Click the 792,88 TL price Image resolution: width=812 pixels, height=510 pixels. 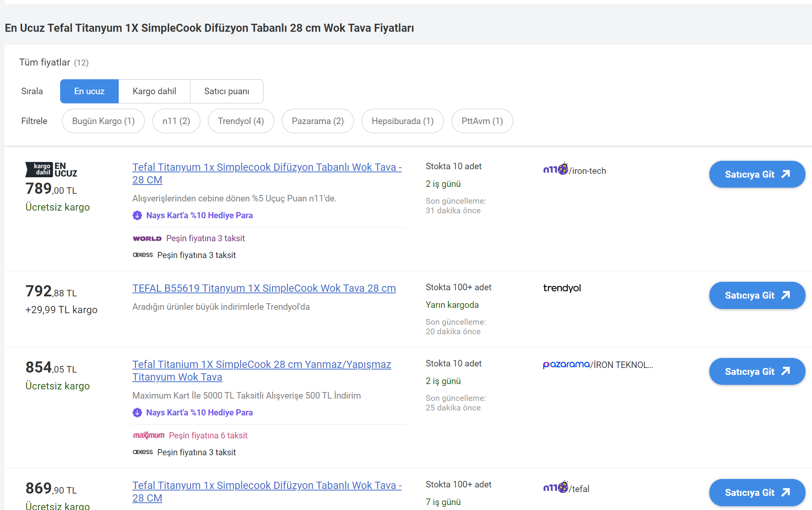pos(51,291)
